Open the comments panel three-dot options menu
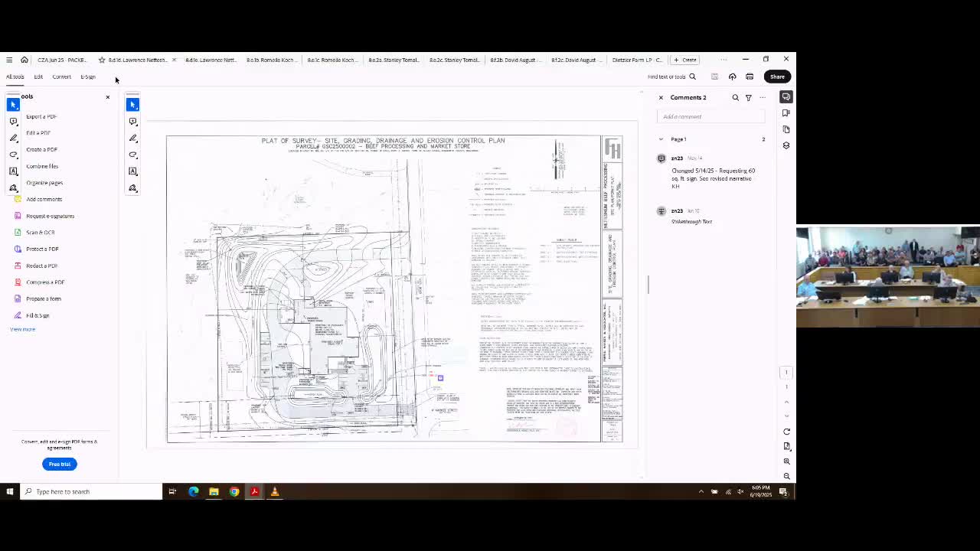The height and width of the screenshot is (551, 980). tap(763, 98)
